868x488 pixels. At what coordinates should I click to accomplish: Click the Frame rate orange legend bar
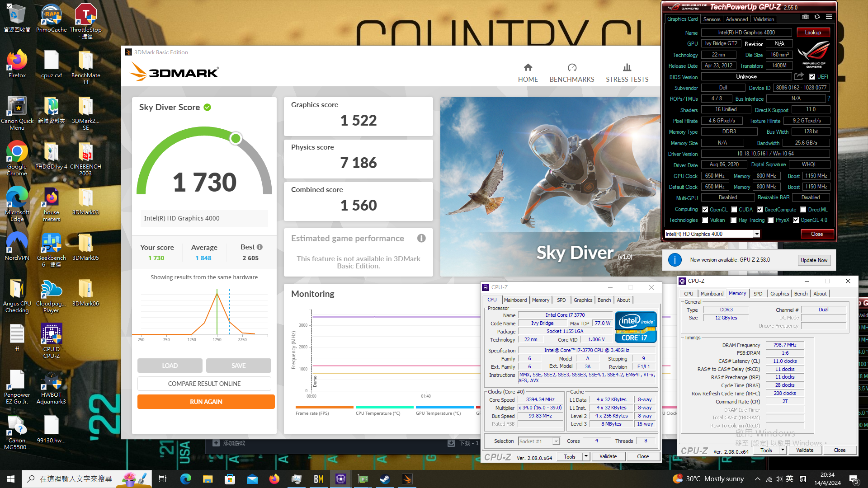coord(324,407)
